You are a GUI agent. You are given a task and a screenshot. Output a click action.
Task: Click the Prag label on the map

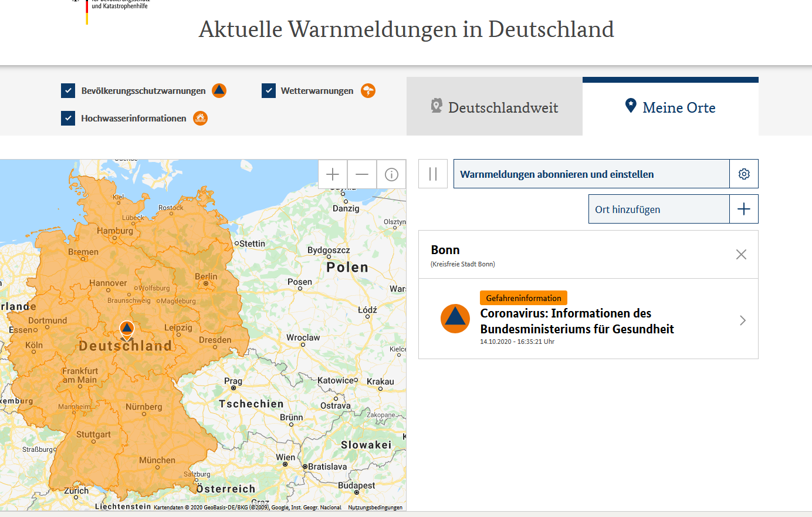coord(233,381)
